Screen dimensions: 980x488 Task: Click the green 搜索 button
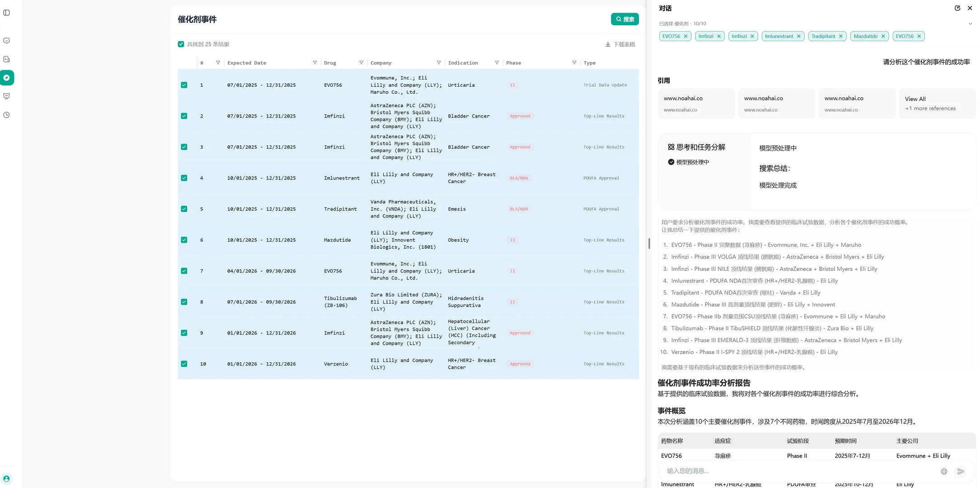625,19
